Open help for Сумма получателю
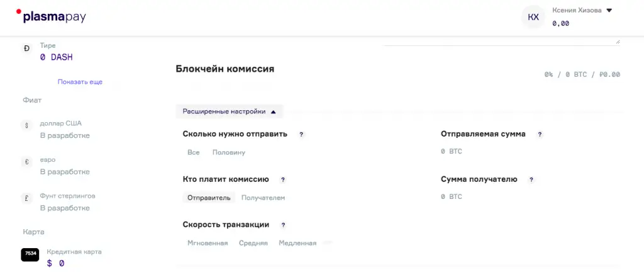The image size is (644, 272). click(531, 179)
